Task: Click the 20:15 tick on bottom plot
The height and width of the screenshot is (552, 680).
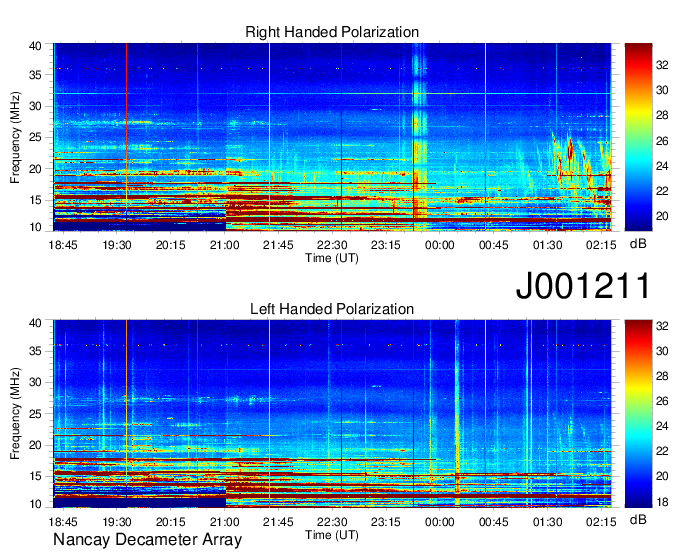Action: 170,522
